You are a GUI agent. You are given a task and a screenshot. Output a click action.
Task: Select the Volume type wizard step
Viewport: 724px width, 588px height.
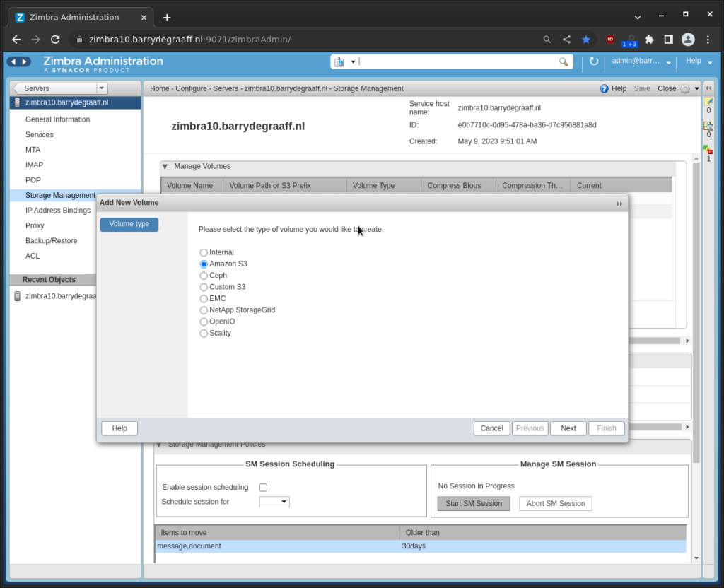[x=129, y=224]
